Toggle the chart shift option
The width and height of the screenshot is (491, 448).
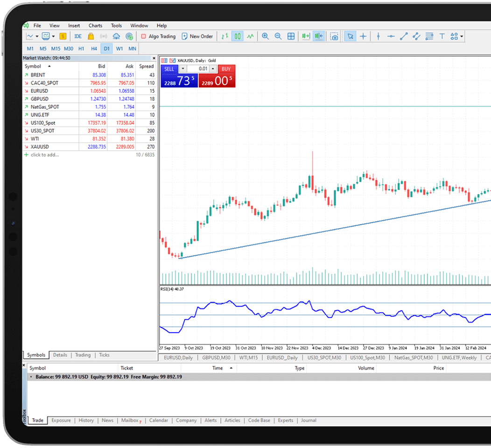(318, 36)
